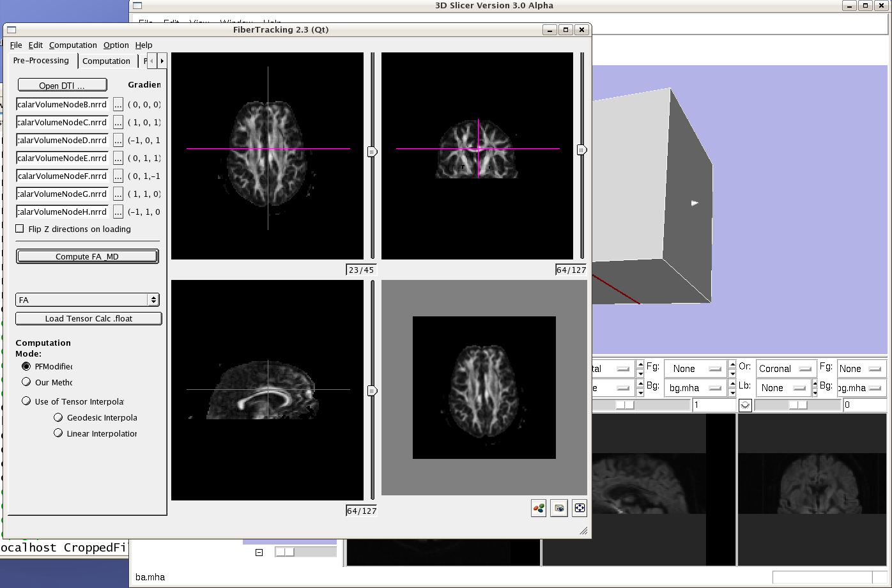The image size is (892, 588).
Task: Click the three colored ellipsoids icon
Action: (539, 508)
